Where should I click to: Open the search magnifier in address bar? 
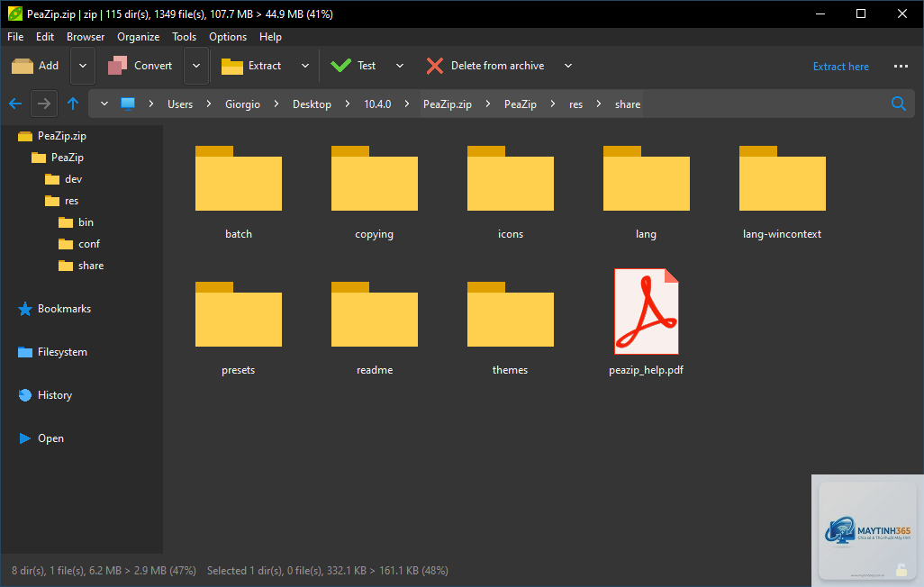(x=899, y=104)
